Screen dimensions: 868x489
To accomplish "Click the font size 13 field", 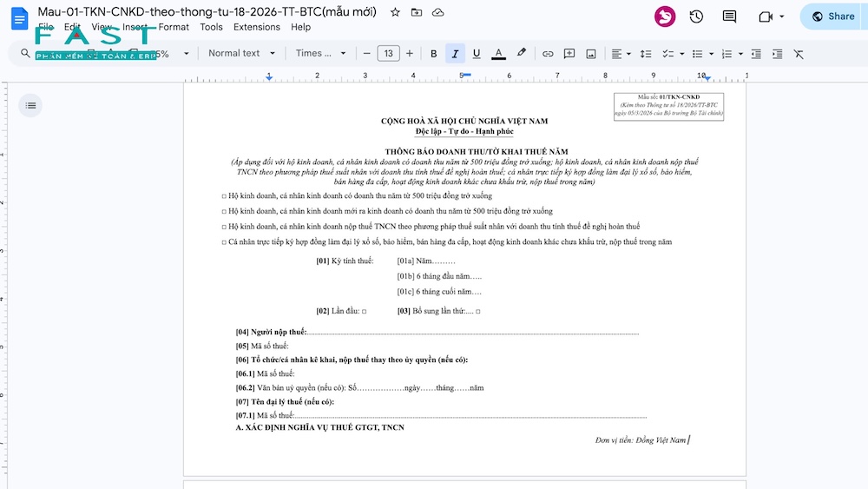I will 388,54.
